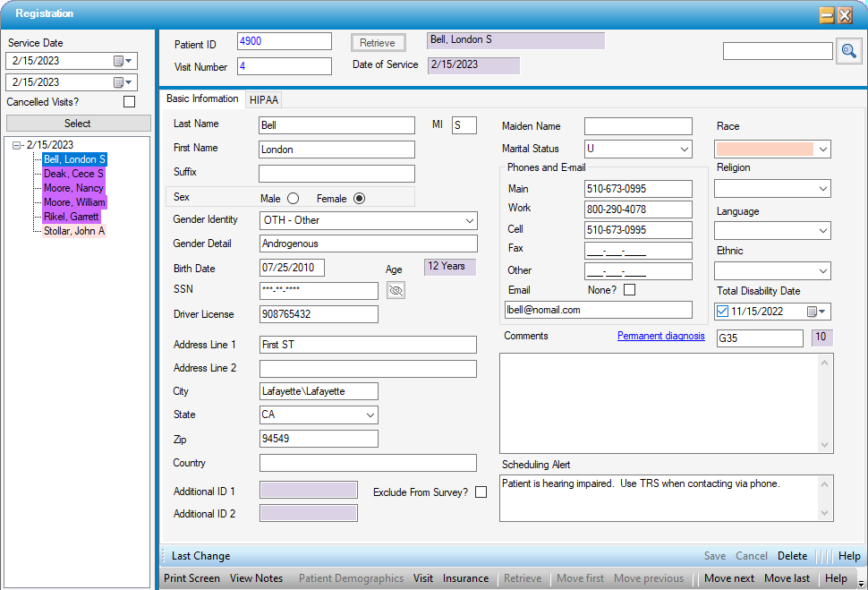Click the magnifier search icon
Image resolution: width=868 pixels, height=590 pixels.
(848, 52)
